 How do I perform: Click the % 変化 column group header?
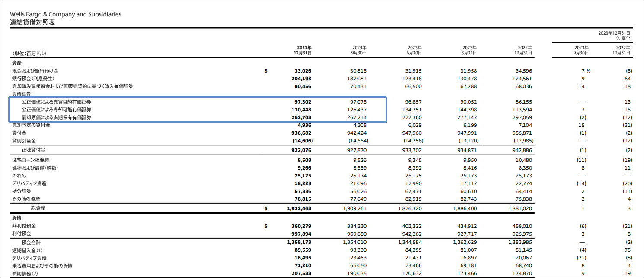(x=623, y=38)
